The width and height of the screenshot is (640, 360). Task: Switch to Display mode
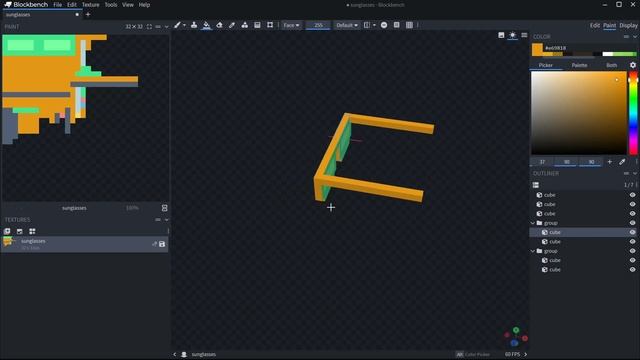tap(628, 25)
